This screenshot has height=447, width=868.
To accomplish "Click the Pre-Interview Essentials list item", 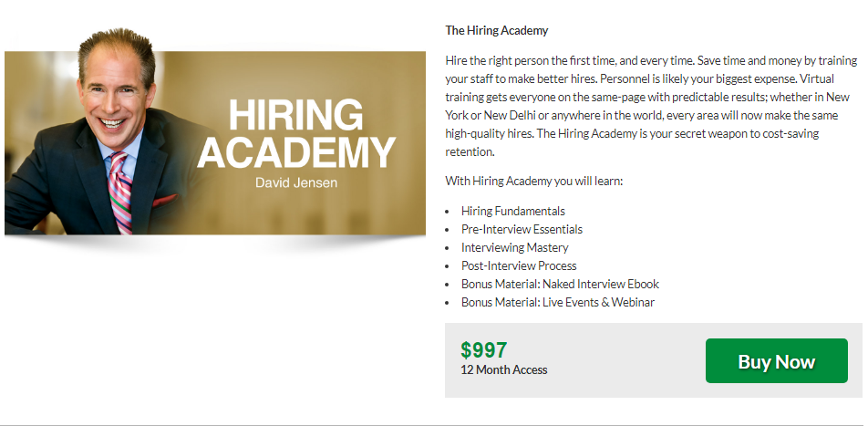I will click(x=522, y=229).
